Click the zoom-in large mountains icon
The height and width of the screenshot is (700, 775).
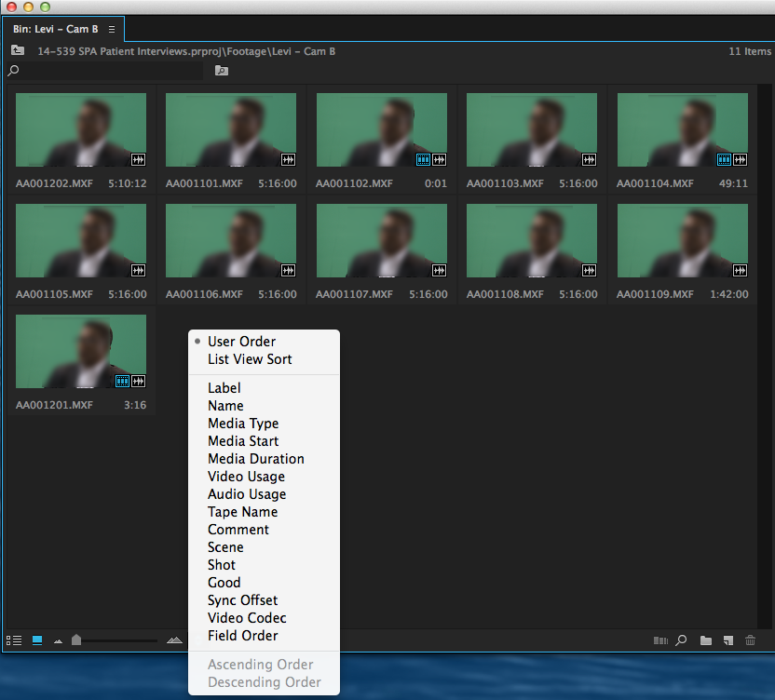(174, 640)
